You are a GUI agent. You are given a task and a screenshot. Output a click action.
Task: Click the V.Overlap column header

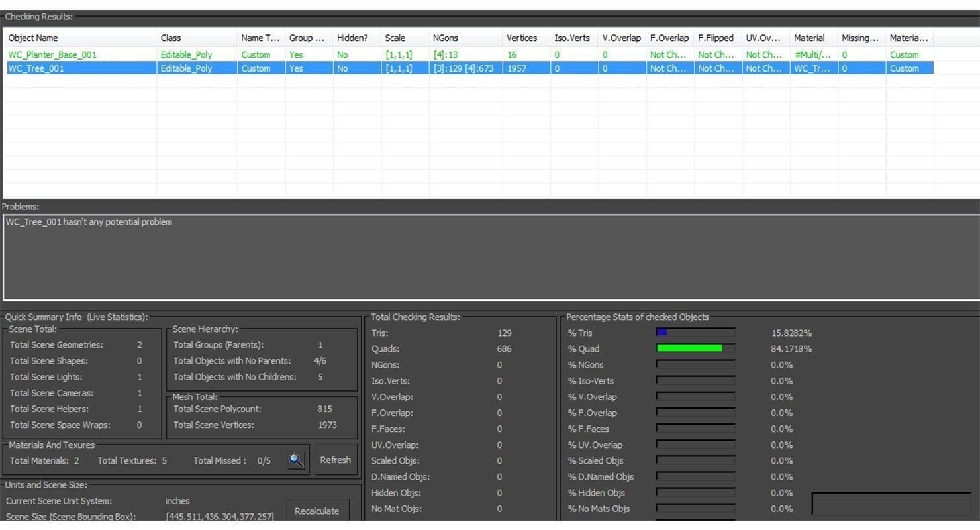click(x=622, y=38)
